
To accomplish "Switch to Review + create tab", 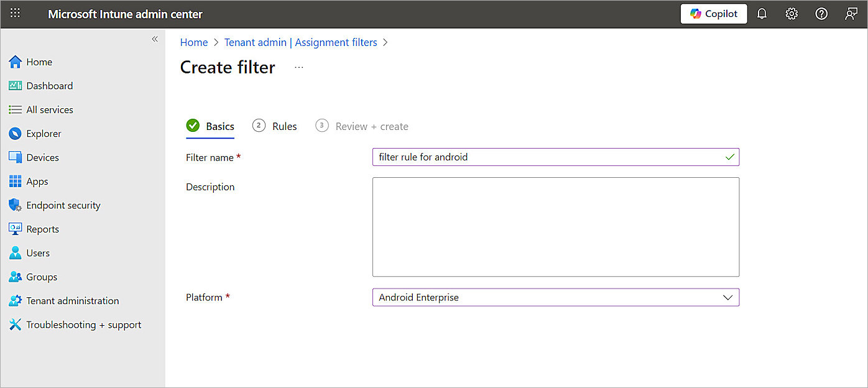I will [x=362, y=126].
